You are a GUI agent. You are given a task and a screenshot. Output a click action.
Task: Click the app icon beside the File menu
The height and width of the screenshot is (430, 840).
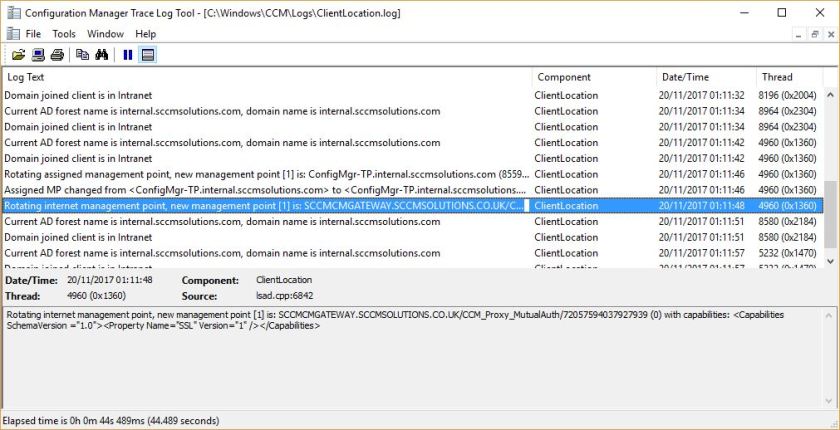(12, 34)
